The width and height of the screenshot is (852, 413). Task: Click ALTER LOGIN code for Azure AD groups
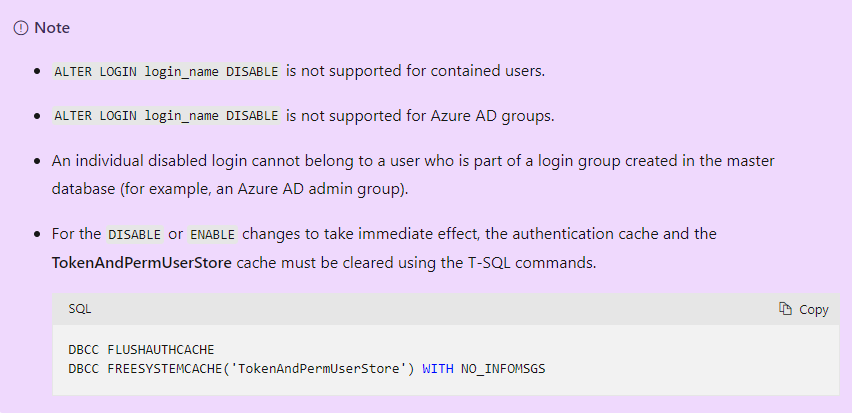[x=166, y=116]
